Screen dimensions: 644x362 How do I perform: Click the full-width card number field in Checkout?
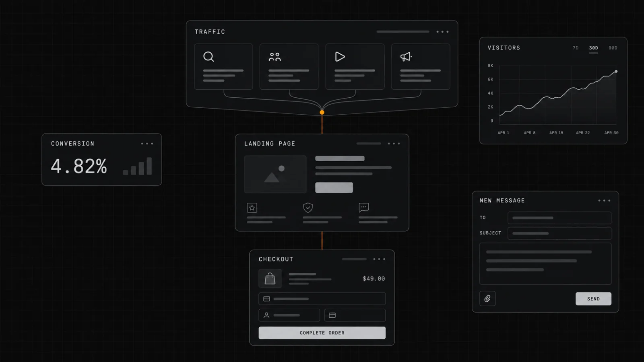point(322,299)
